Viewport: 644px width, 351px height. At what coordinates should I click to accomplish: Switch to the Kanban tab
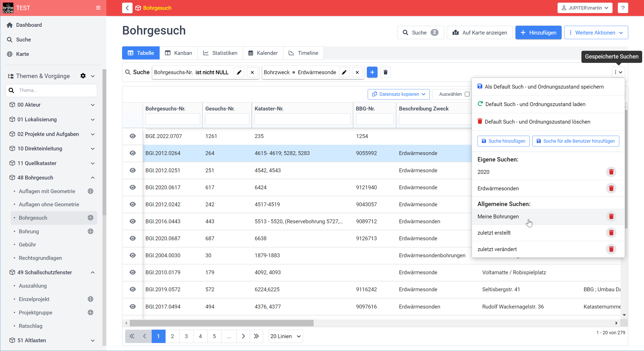coord(179,53)
